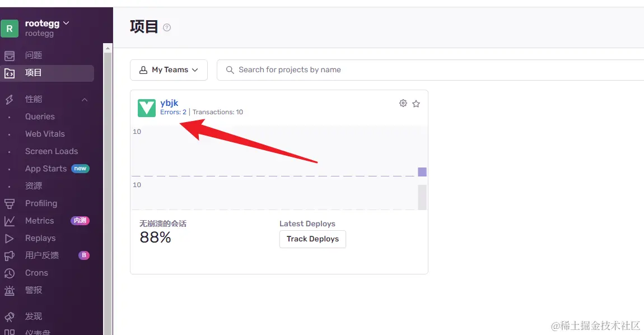Click the Profiling sidebar icon
This screenshot has width=644, height=335.
[10, 203]
